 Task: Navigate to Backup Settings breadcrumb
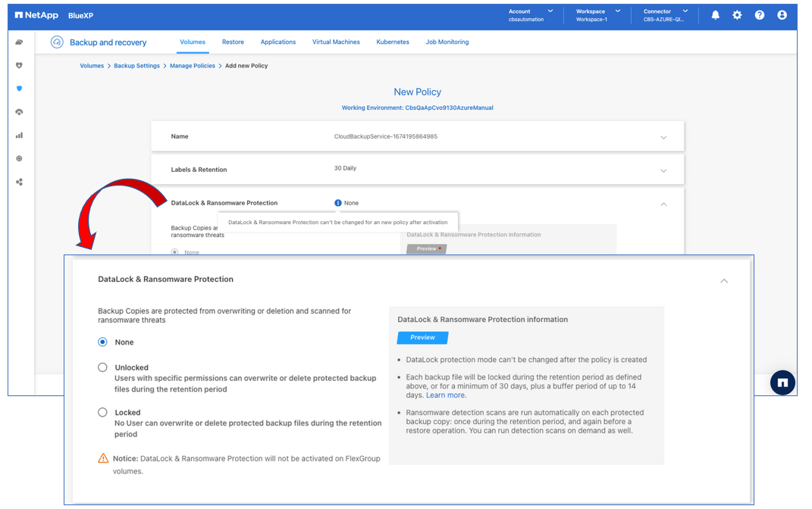pyautogui.click(x=136, y=66)
